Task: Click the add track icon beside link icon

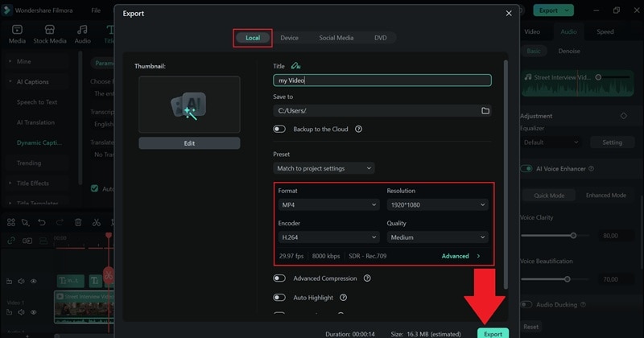Action: tap(27, 241)
